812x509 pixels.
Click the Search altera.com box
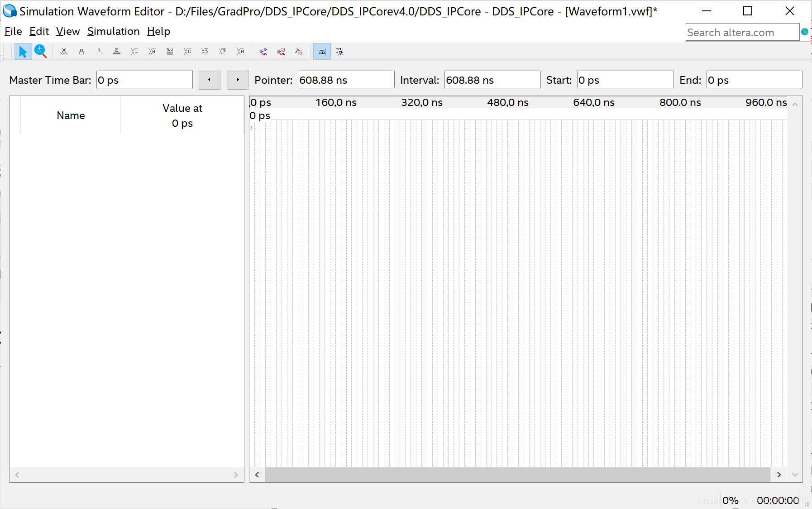point(742,33)
